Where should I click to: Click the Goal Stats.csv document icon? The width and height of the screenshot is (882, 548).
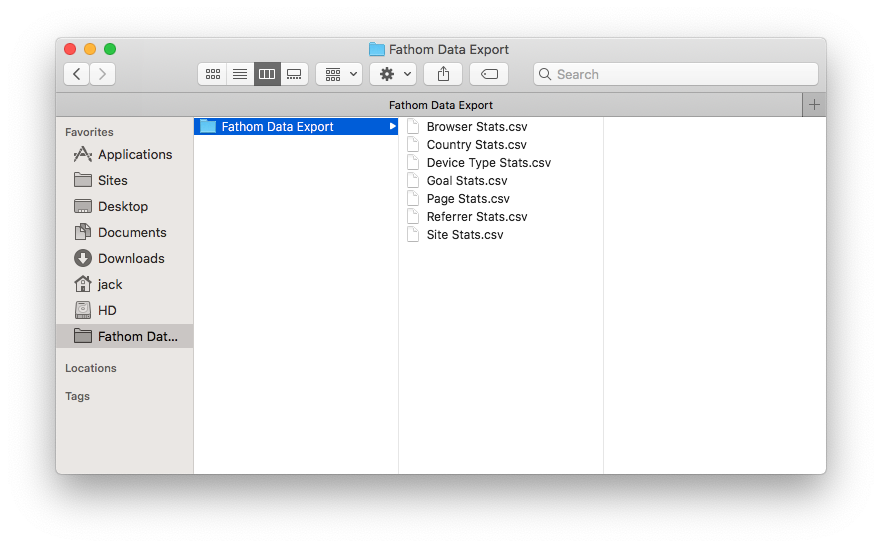(x=413, y=181)
